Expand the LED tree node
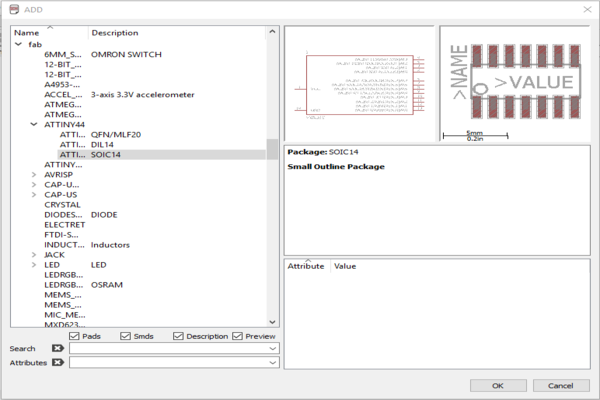 pyautogui.click(x=34, y=264)
